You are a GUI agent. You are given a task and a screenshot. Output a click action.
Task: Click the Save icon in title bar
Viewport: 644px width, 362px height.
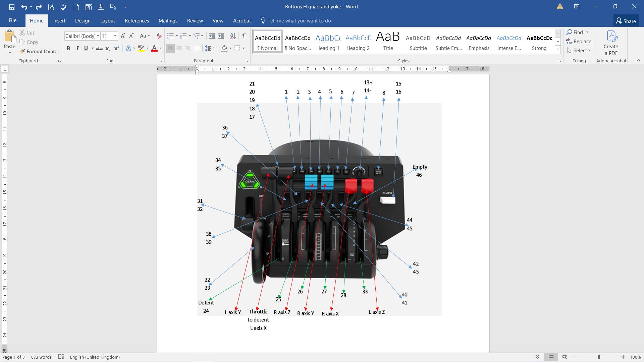pyautogui.click(x=11, y=7)
